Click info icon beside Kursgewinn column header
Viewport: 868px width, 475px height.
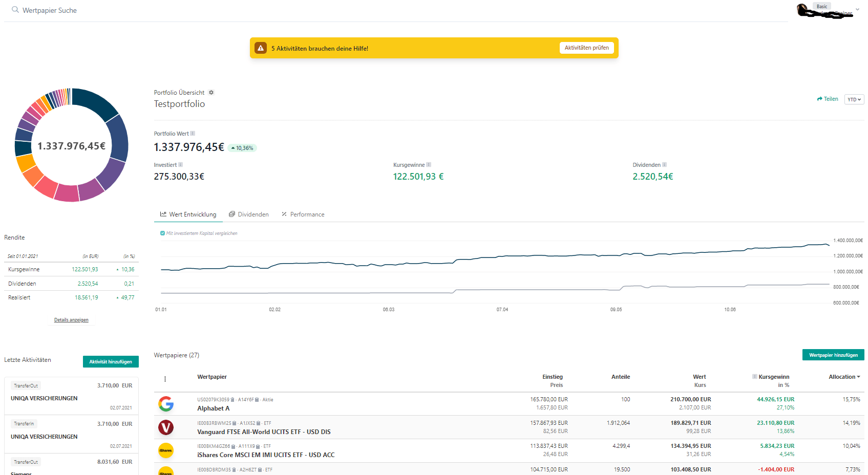click(x=755, y=377)
